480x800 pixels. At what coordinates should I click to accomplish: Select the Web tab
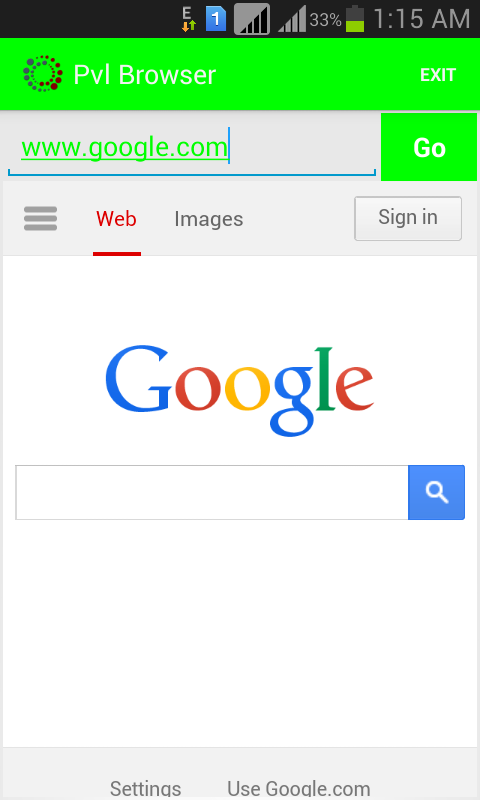tap(116, 219)
